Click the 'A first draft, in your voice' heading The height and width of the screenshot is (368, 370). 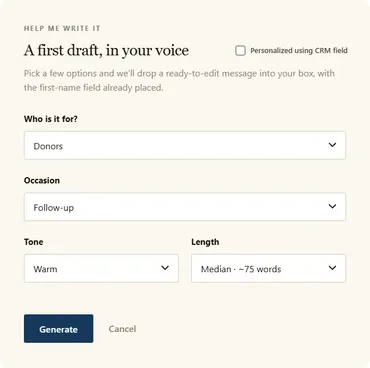tap(106, 51)
